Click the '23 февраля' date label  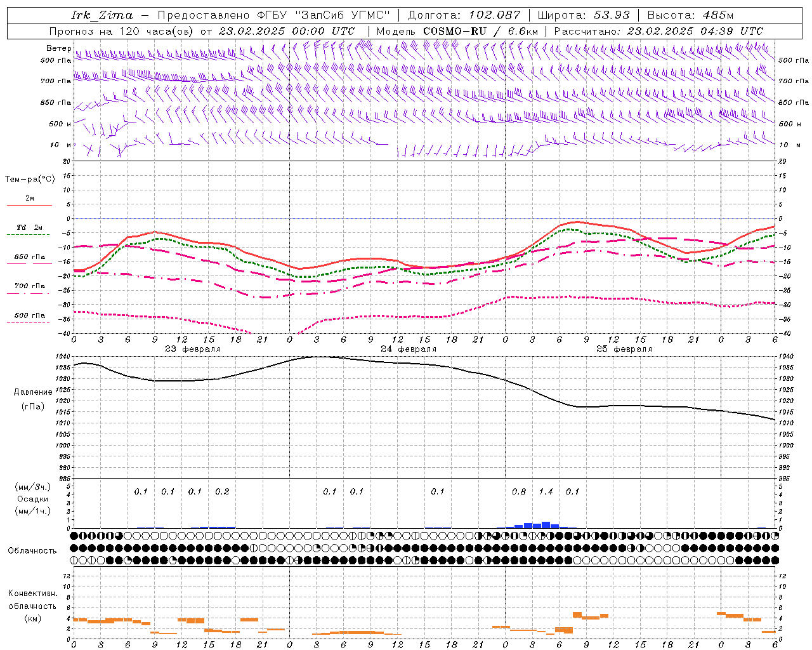(193, 349)
